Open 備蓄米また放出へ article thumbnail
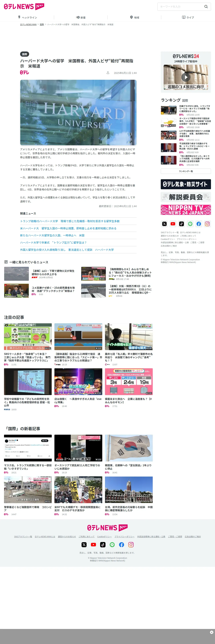The height and width of the screenshot is (644, 215). [129, 382]
